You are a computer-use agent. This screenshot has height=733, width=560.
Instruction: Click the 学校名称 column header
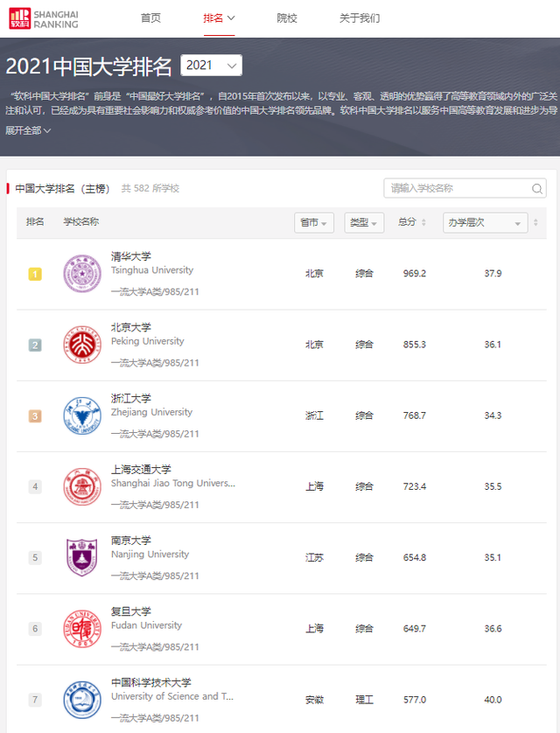[80, 221]
